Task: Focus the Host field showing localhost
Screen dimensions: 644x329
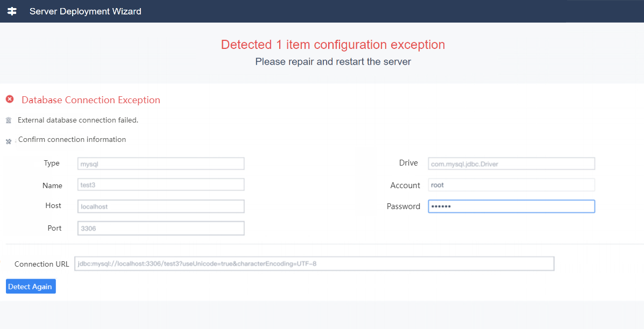Action: point(161,206)
